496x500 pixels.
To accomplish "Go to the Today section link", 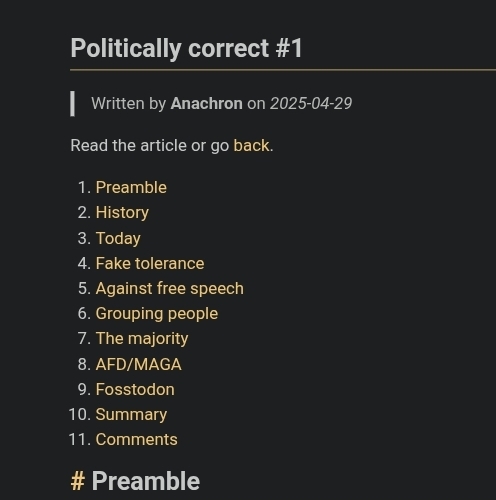I will point(118,238).
